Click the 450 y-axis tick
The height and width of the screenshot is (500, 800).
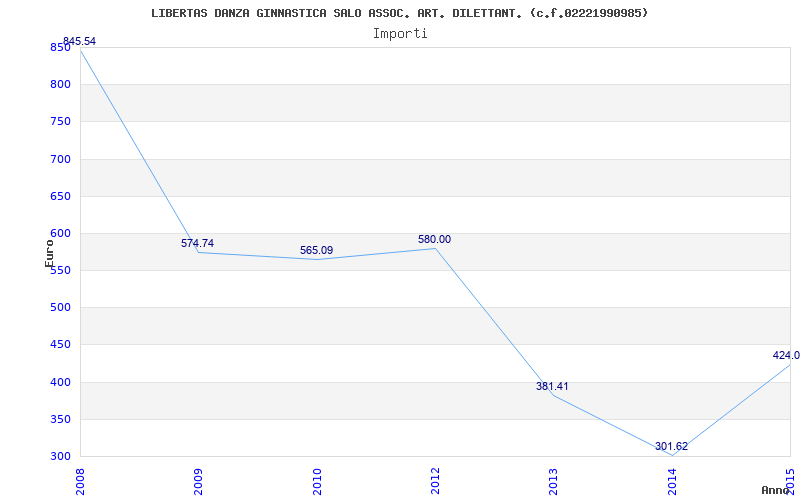click(x=60, y=345)
